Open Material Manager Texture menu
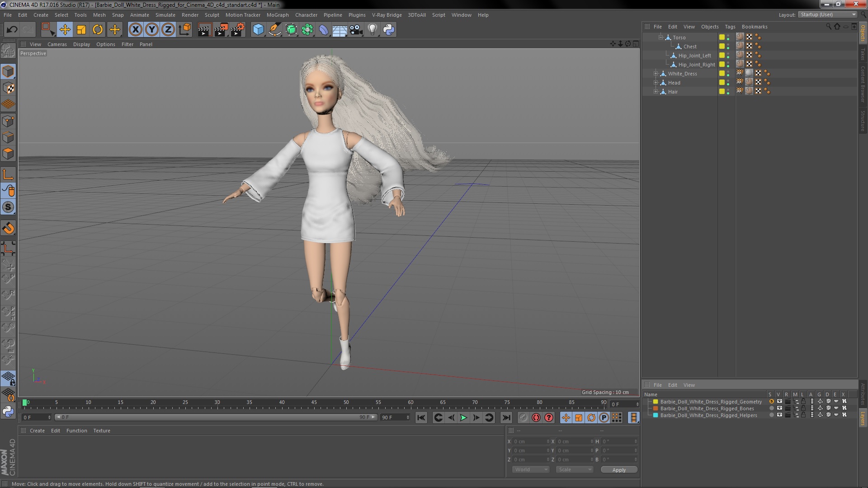The width and height of the screenshot is (868, 488). [102, 431]
